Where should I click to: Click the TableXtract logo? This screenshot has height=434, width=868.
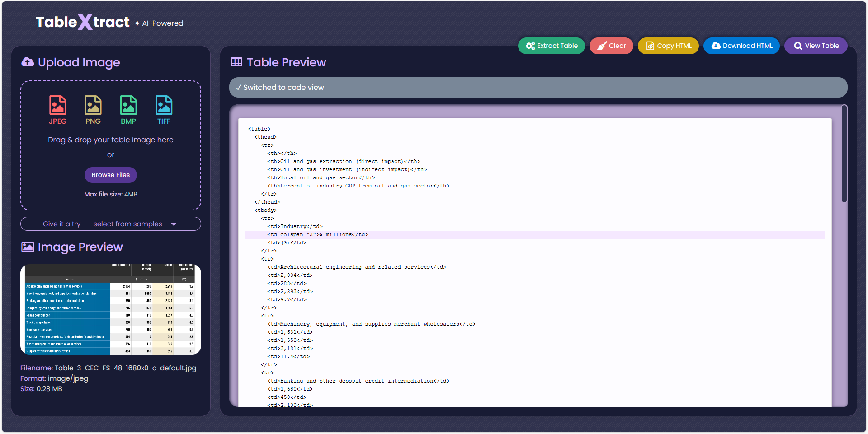point(83,22)
